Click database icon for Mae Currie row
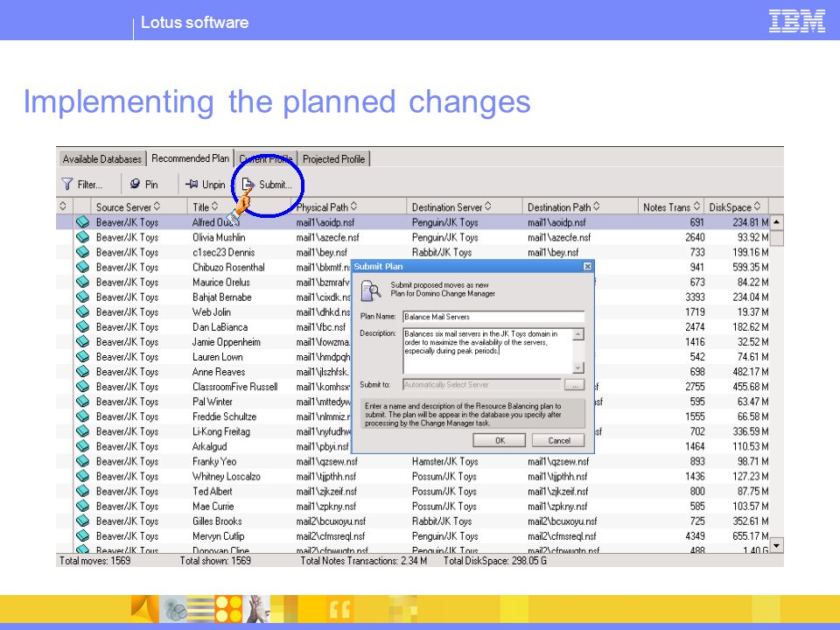This screenshot has width=840, height=630. pyautogui.click(x=82, y=507)
